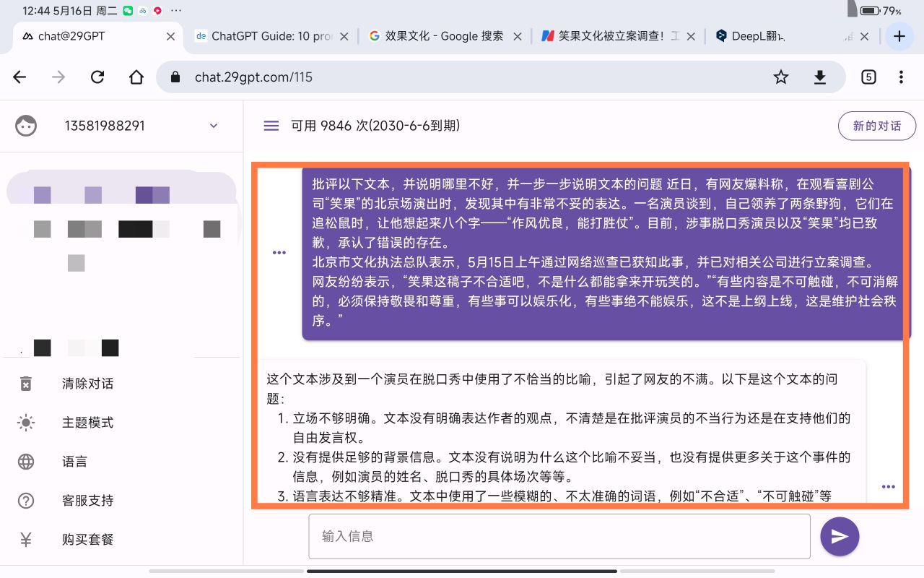Screen dimensions: 924x578
Task: Go to browser home page icon
Action: pos(136,77)
